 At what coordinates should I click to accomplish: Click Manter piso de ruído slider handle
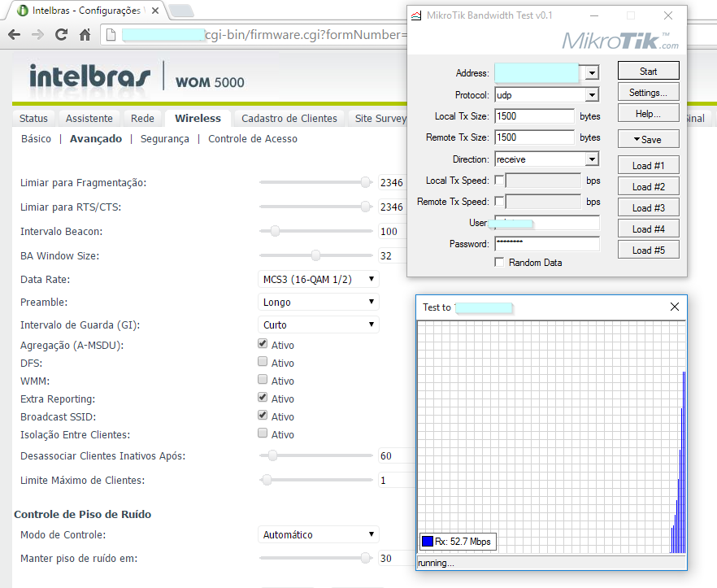click(x=365, y=557)
